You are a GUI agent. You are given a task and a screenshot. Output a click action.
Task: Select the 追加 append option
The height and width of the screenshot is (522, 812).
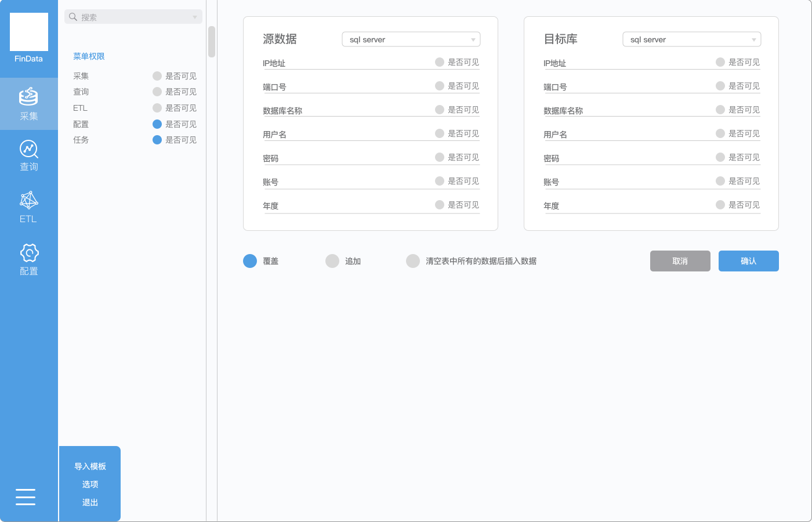click(332, 261)
